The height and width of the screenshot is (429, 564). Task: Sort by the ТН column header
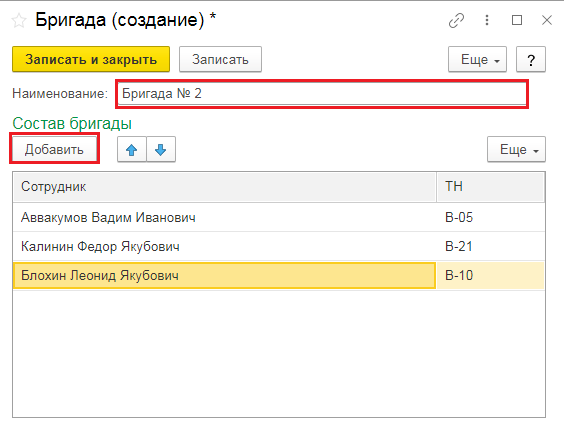pyautogui.click(x=491, y=187)
